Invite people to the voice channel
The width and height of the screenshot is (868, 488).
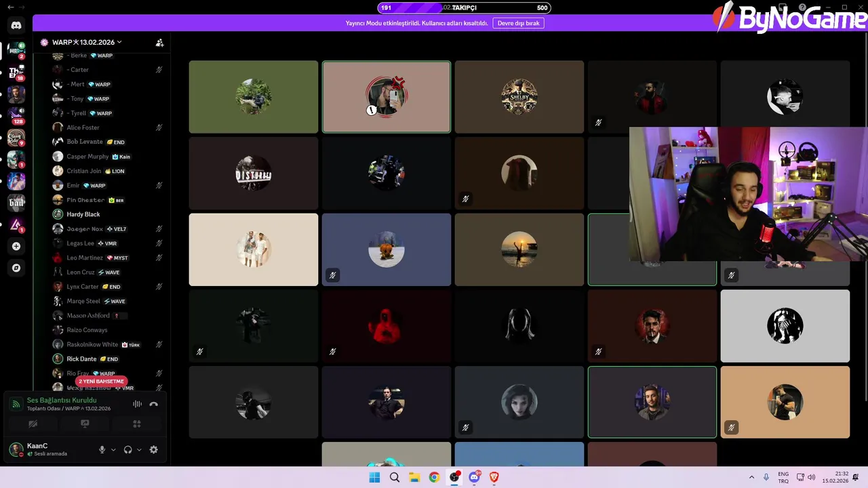pos(159,42)
